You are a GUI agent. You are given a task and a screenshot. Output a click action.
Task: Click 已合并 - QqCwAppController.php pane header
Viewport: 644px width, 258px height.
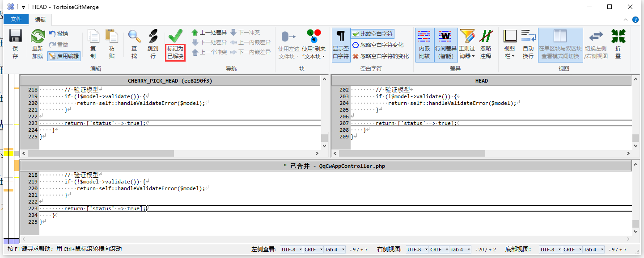click(x=326, y=166)
